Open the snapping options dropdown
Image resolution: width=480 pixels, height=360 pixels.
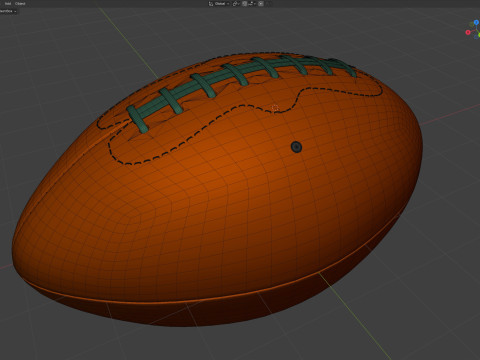coord(252,4)
